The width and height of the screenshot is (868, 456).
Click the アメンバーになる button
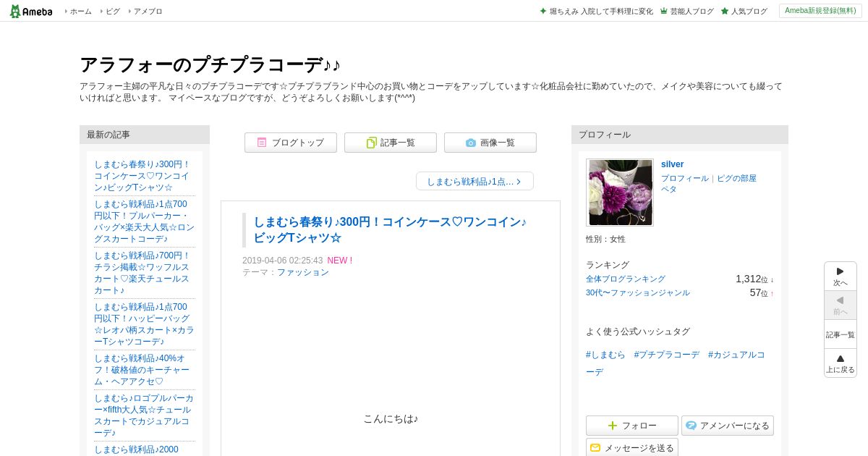point(728,426)
